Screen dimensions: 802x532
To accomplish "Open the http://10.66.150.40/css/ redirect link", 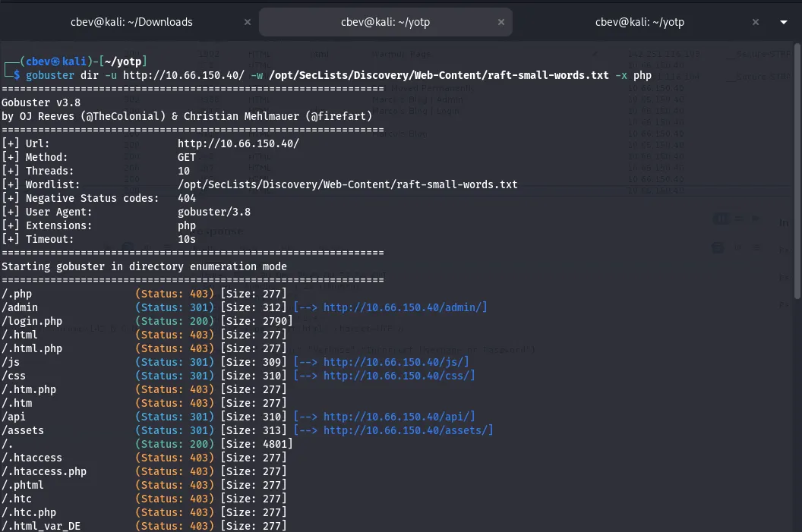I will click(x=399, y=376).
